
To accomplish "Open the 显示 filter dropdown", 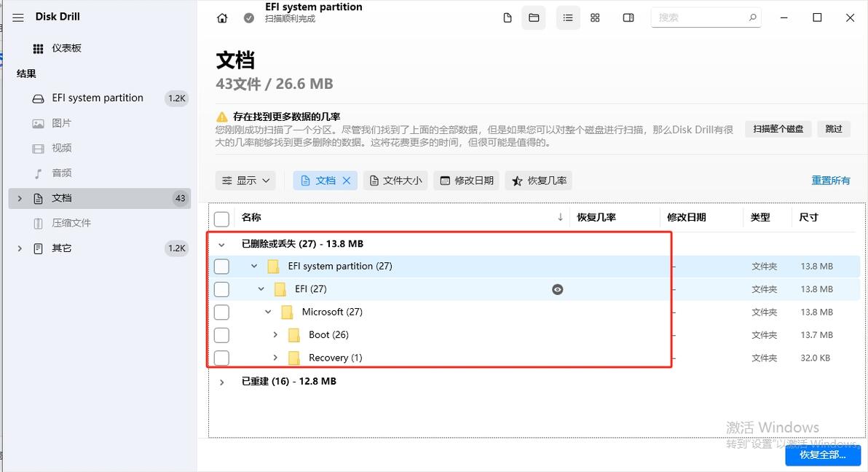I will click(245, 180).
